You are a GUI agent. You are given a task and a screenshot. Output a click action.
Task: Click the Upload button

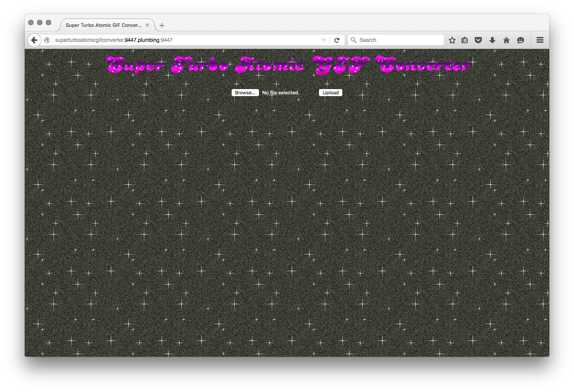tap(330, 93)
